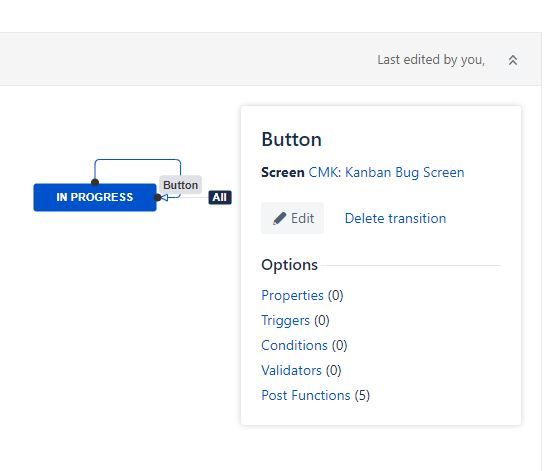Click the pencil icon in Edit
This screenshot has height=471, width=557.
[x=280, y=218]
